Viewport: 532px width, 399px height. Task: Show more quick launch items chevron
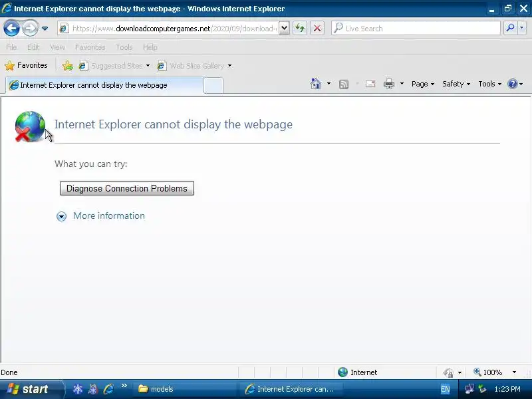124,386
